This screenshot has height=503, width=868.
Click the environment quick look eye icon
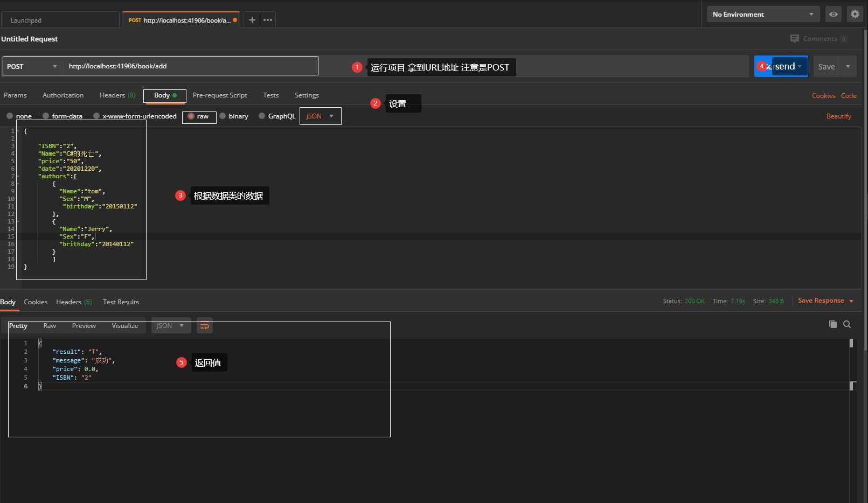(834, 15)
